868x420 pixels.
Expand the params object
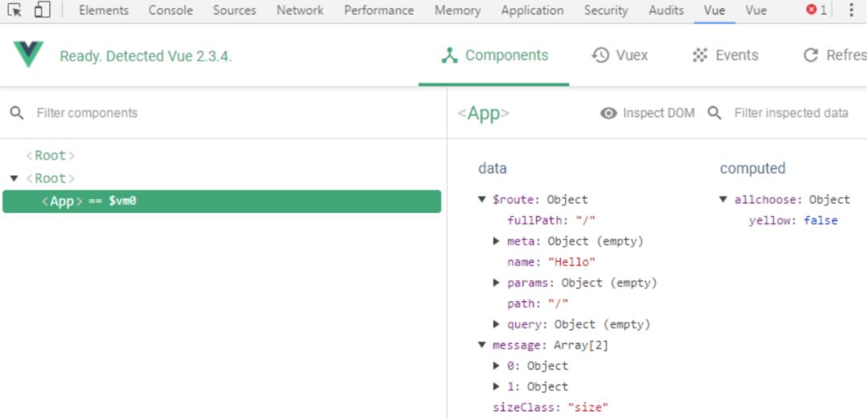pyautogui.click(x=497, y=283)
